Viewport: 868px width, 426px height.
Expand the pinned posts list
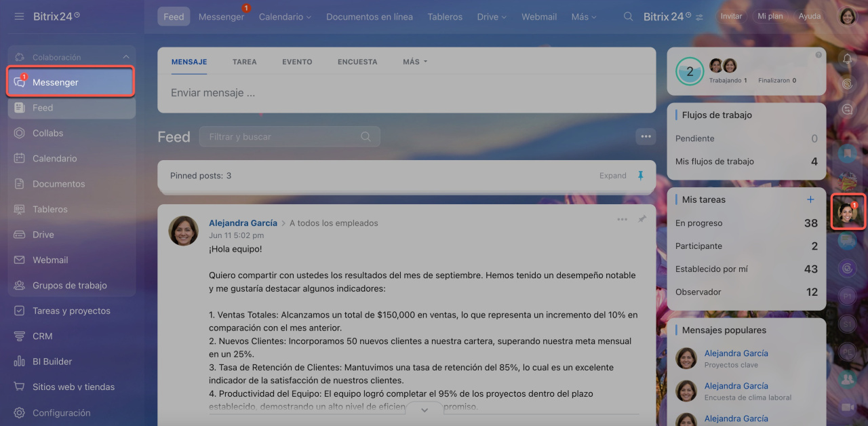[x=613, y=176]
